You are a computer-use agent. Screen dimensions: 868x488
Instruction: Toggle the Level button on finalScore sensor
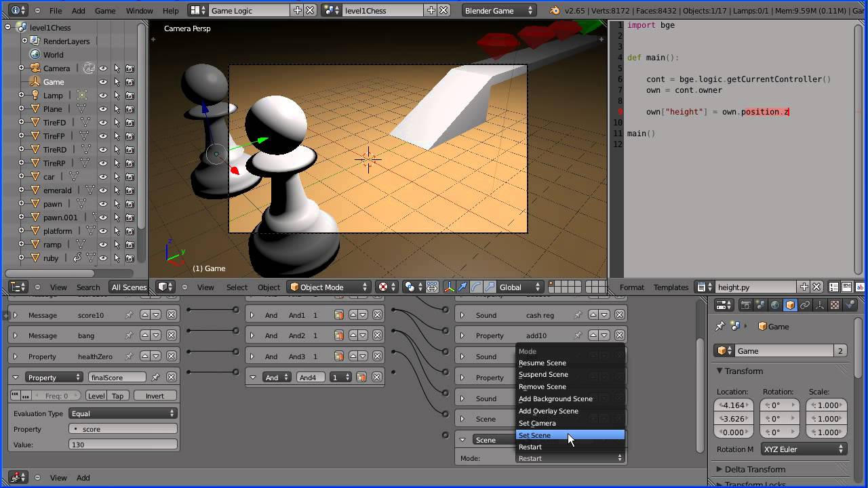coord(96,396)
